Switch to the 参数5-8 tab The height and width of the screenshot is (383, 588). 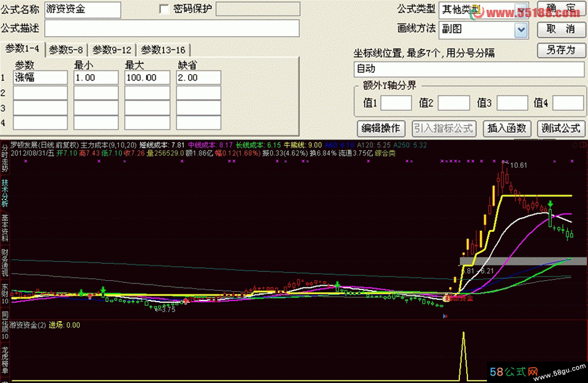click(x=67, y=50)
